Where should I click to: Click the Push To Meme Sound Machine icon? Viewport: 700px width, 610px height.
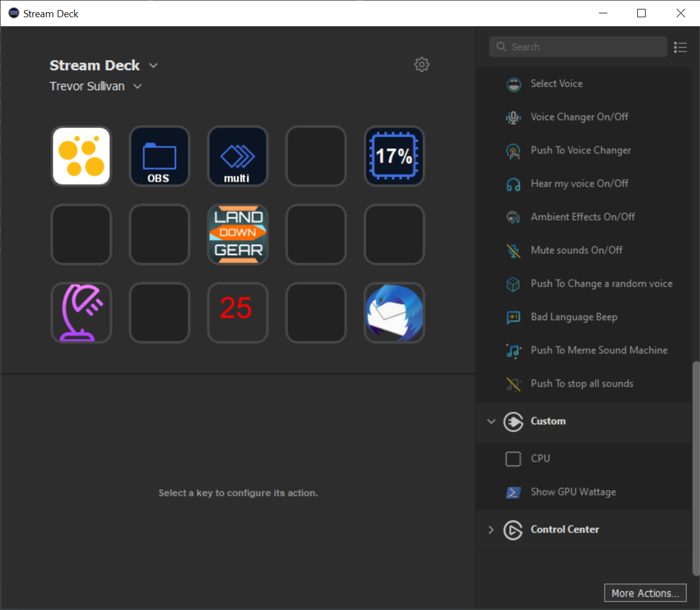pos(513,351)
